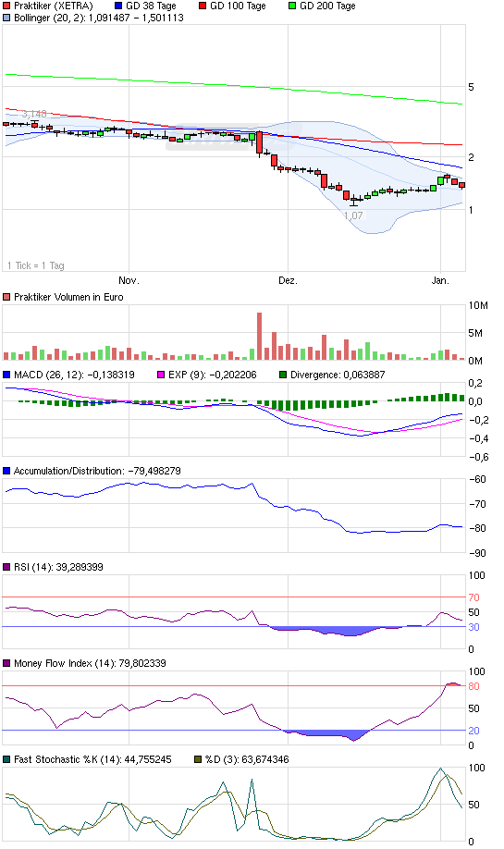Click the light-blue Bollinger legend swatch
The height and width of the screenshot is (849, 504).
6,18
